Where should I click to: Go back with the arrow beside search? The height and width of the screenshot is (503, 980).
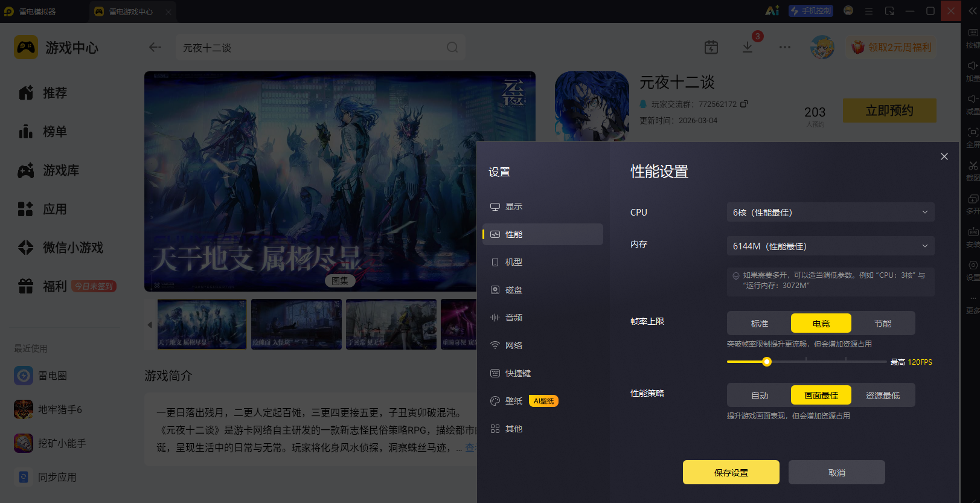click(155, 47)
